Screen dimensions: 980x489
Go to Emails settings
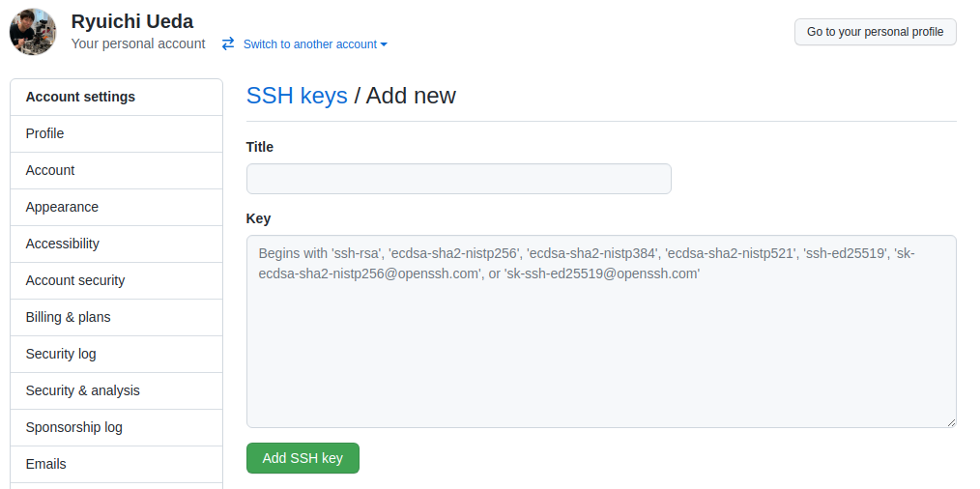click(x=46, y=464)
